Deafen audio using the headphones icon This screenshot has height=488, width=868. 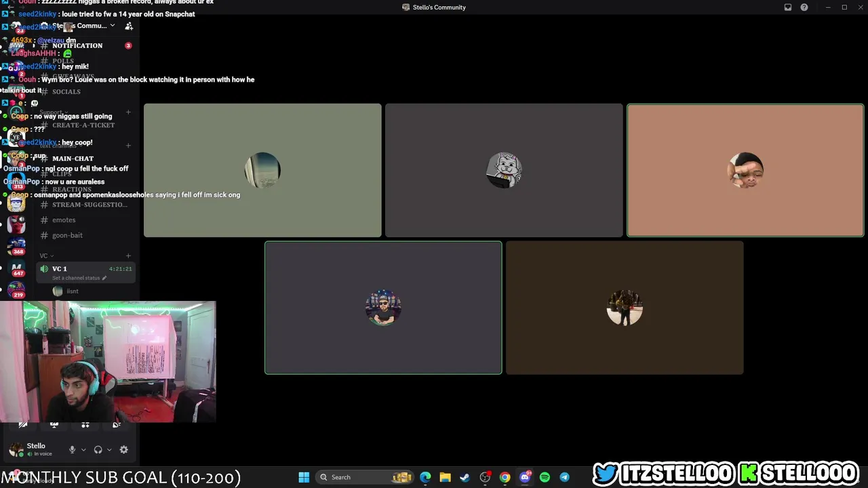pyautogui.click(x=98, y=449)
